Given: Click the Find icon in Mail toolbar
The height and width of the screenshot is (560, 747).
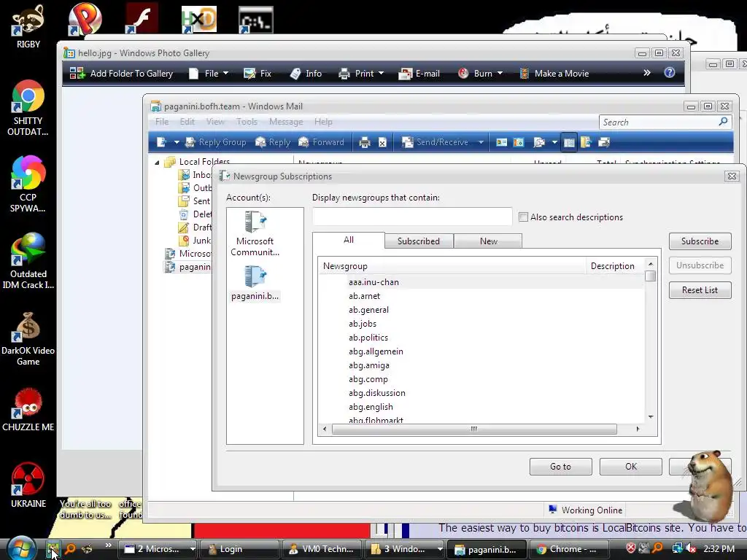Looking at the screenshot, I should point(539,142).
